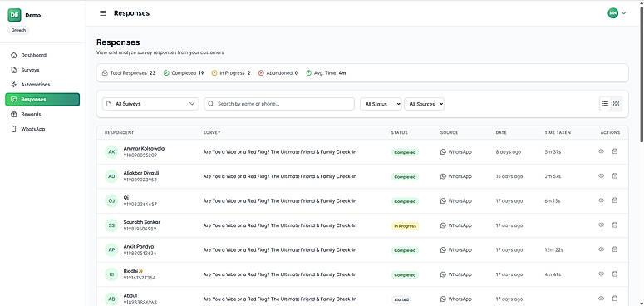644x306 pixels.
Task: Open Rewards section
Action: tap(42, 114)
